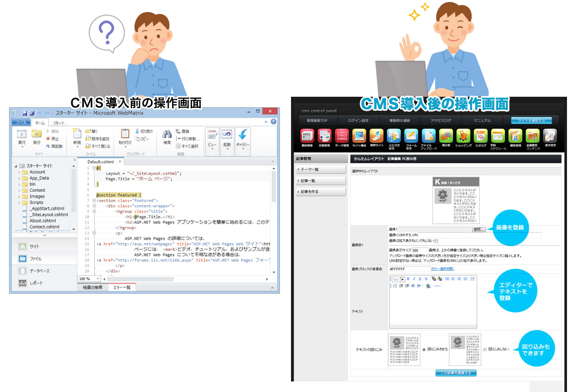This screenshot has width=572, height=392.
Task: Open 100 % zoom combo box in WebMatrix
Action: (x=89, y=279)
